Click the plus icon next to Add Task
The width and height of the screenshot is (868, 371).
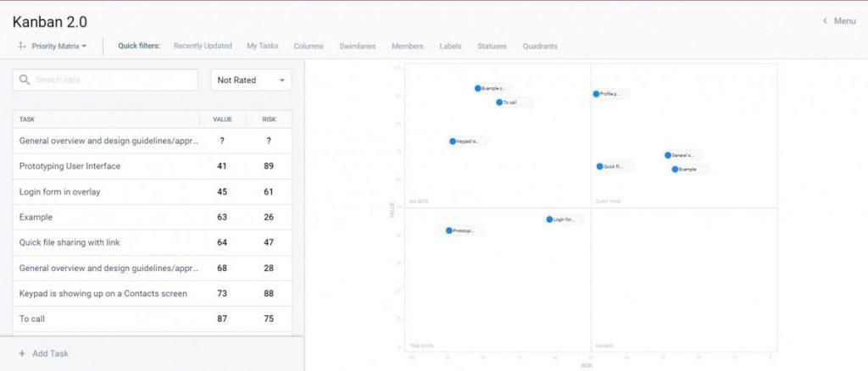(22, 353)
